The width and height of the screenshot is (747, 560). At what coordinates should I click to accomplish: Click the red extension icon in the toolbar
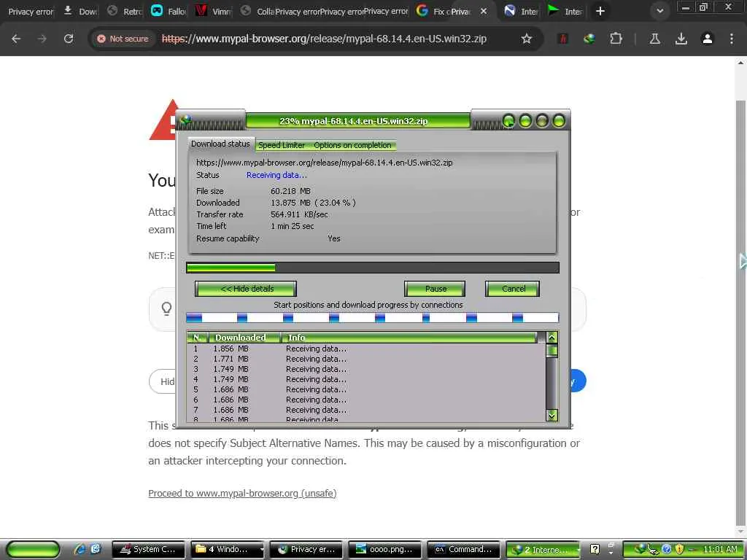pyautogui.click(x=563, y=39)
